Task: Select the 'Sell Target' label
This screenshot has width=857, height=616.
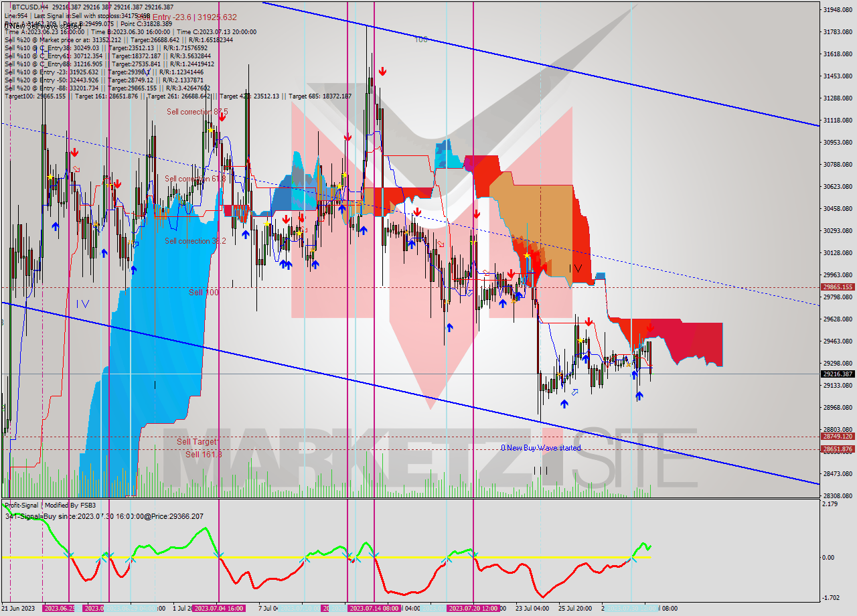Action: (x=197, y=442)
